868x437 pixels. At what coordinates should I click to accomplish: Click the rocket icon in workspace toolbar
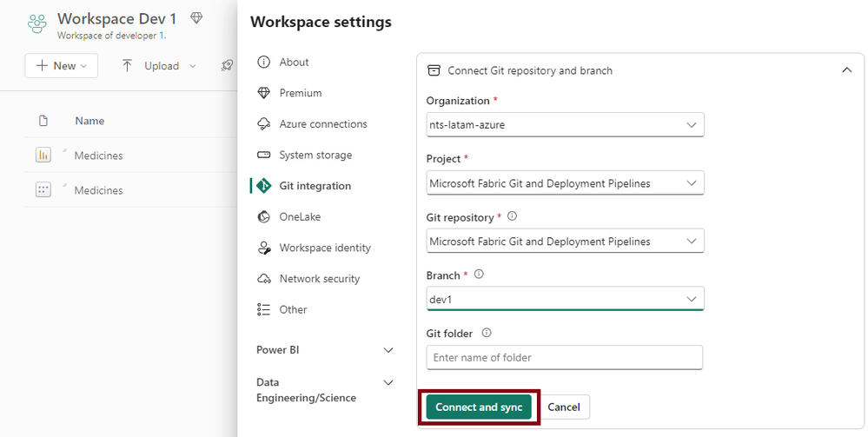(x=227, y=66)
